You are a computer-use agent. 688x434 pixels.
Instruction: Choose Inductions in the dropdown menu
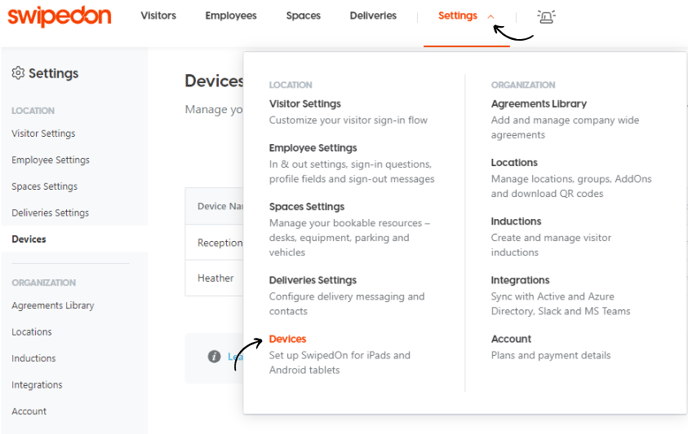tap(516, 221)
